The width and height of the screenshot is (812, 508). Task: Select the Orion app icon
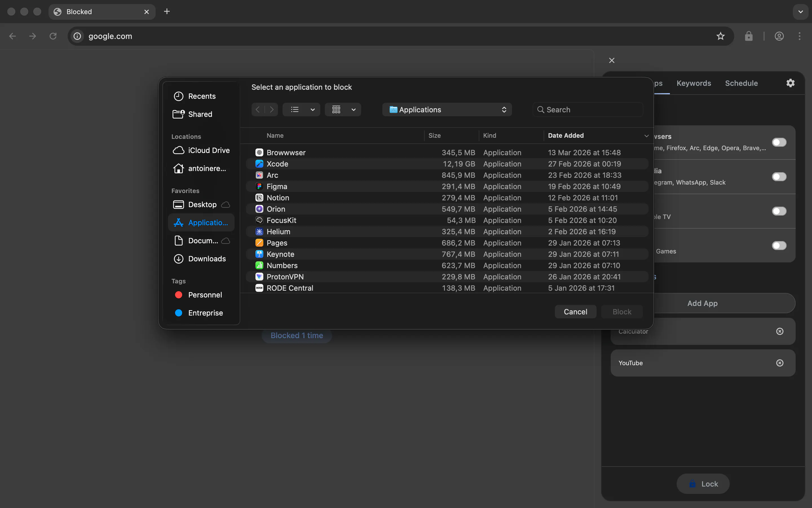pyautogui.click(x=259, y=209)
